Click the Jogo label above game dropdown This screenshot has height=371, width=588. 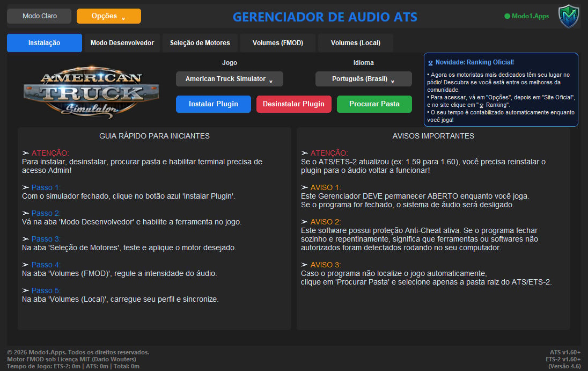(230, 63)
